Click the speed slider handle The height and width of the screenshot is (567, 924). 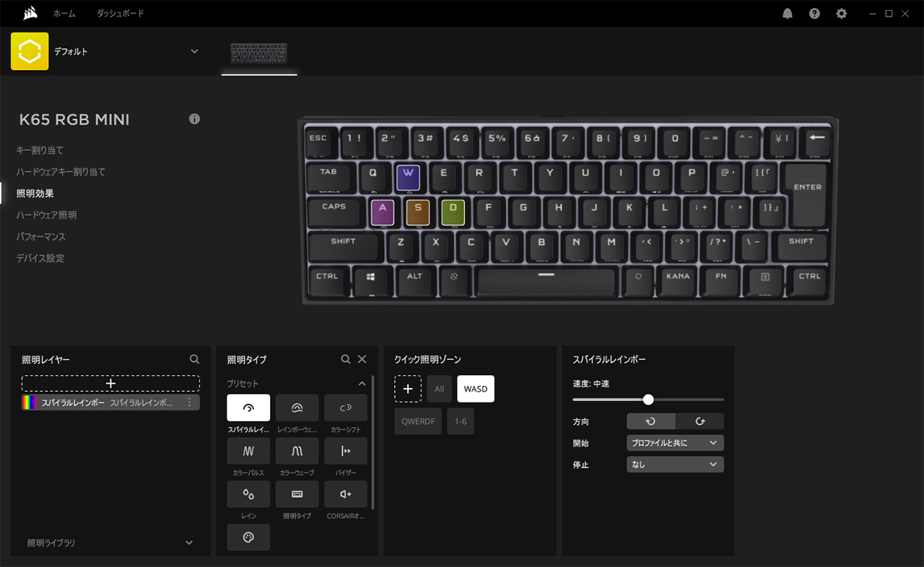648,400
